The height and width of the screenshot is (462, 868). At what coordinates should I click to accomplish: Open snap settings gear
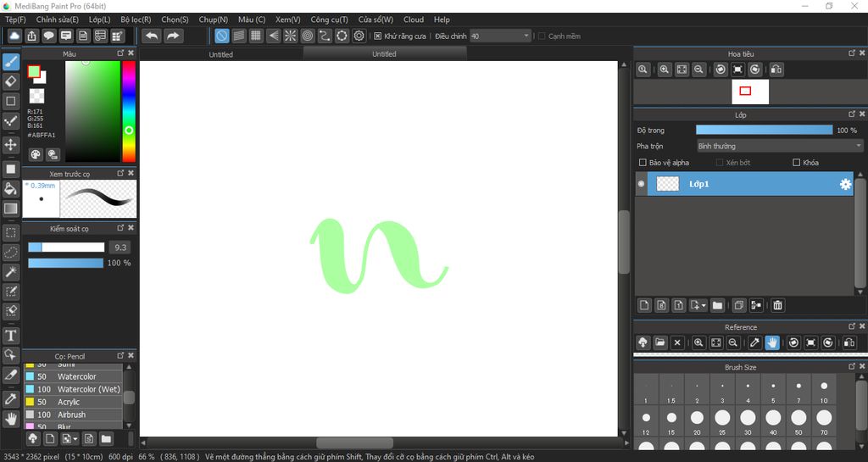click(359, 36)
